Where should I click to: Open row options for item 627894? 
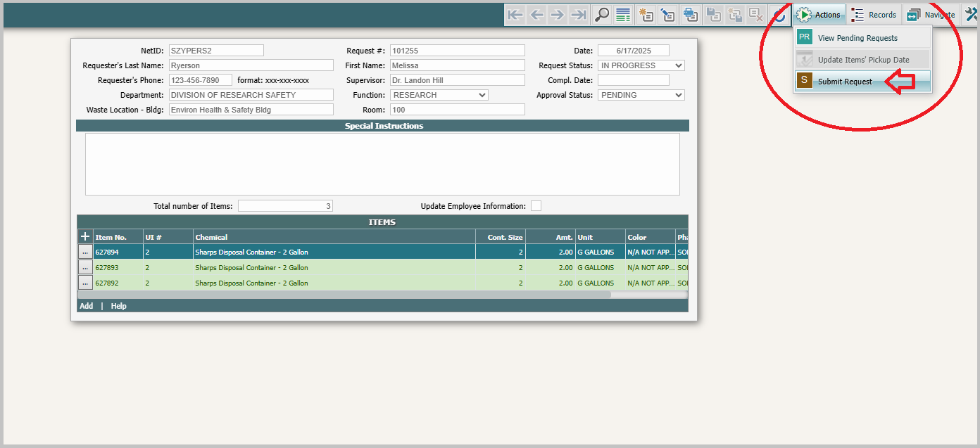[85, 252]
